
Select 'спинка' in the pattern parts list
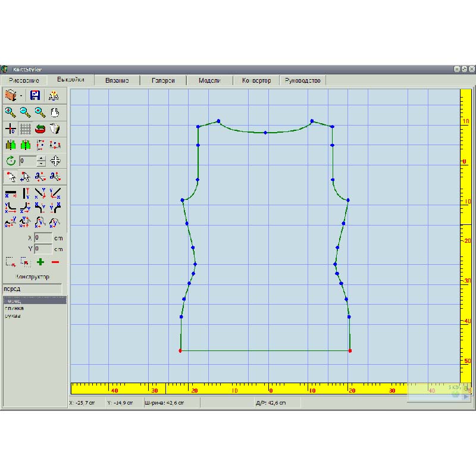point(15,308)
